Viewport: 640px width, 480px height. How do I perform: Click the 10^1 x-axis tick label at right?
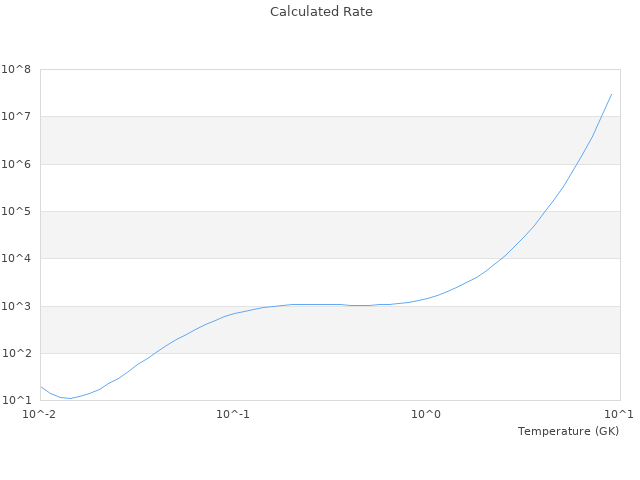pos(619,414)
